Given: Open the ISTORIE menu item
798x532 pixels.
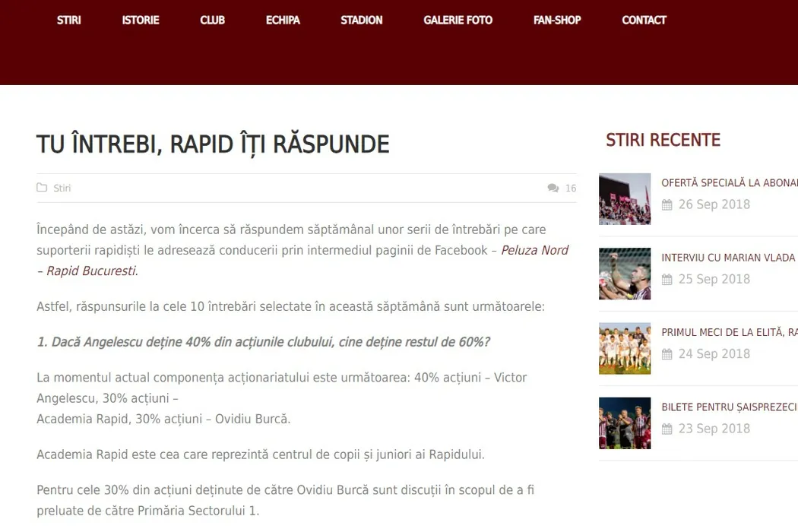Looking at the screenshot, I should (141, 21).
